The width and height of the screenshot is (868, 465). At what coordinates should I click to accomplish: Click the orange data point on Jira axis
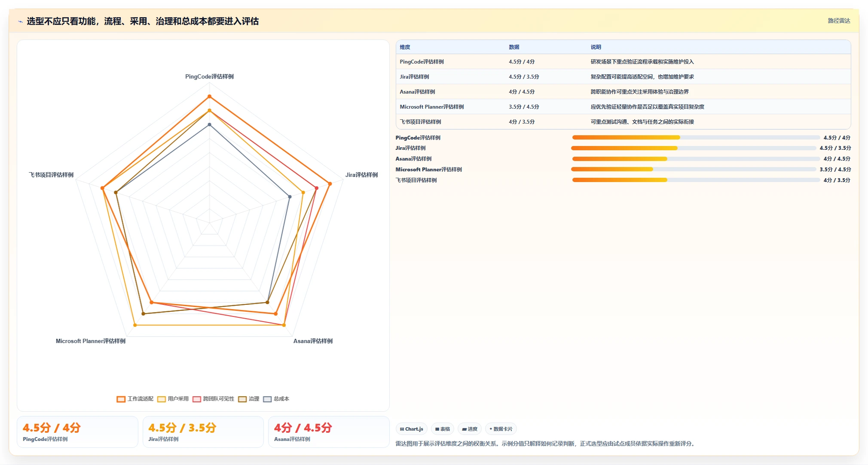click(330, 184)
